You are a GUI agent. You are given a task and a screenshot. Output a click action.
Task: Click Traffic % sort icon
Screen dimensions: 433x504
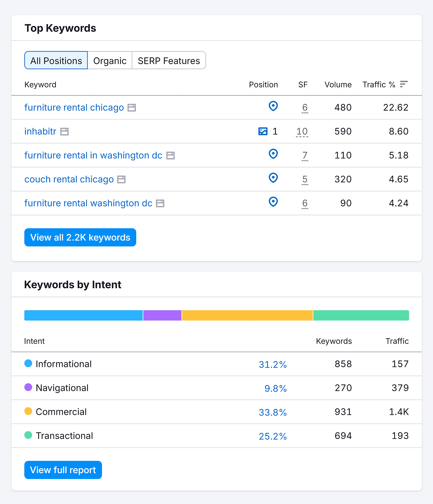click(404, 84)
